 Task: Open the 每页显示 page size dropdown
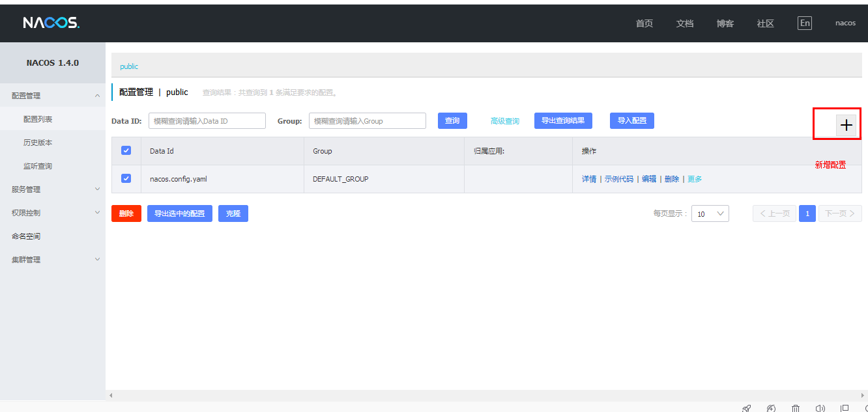pos(710,213)
